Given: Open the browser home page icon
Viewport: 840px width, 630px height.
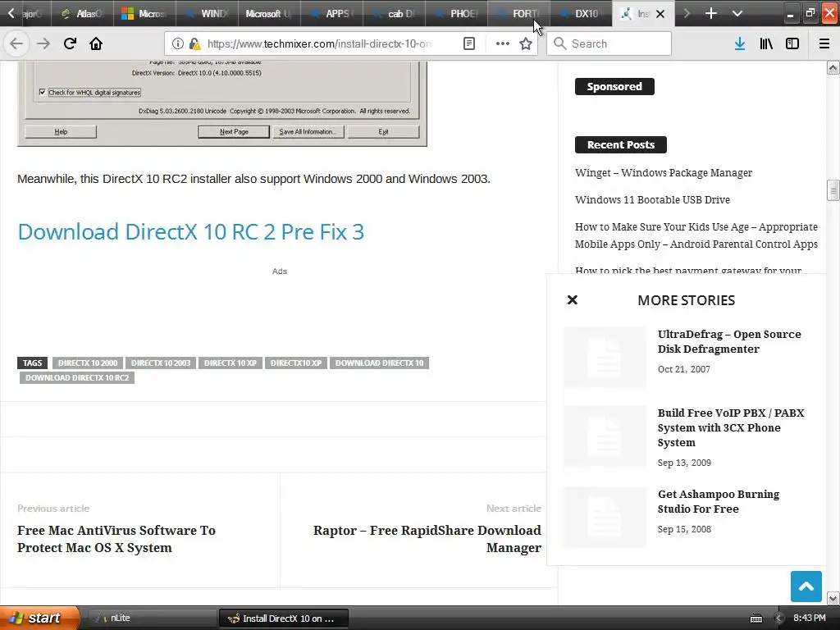Looking at the screenshot, I should (x=96, y=43).
